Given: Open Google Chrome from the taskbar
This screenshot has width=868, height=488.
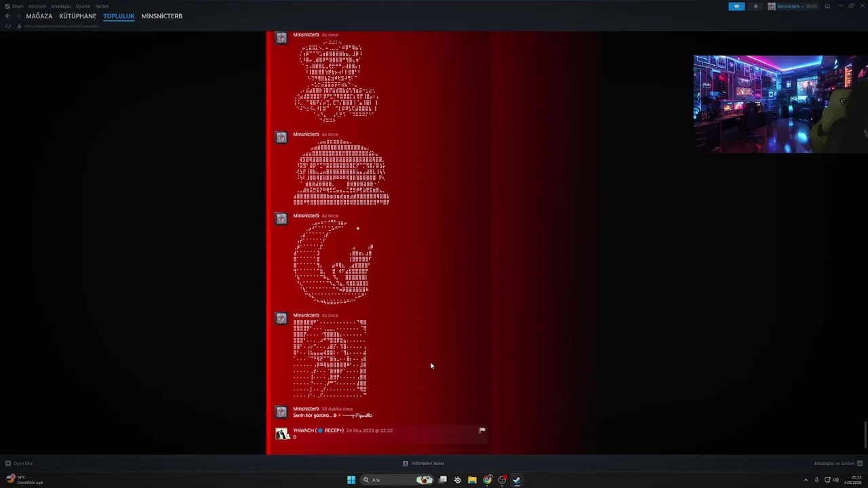Looking at the screenshot, I should pyautogui.click(x=487, y=480).
